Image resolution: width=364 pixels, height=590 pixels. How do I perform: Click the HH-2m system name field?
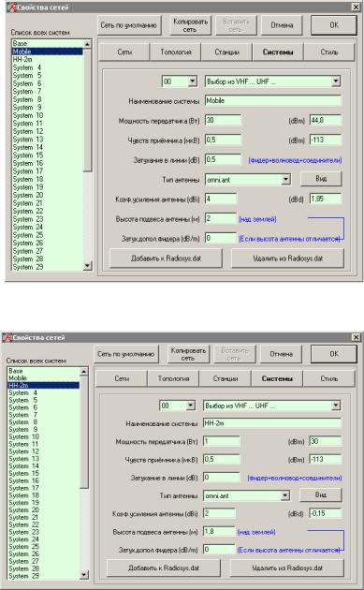click(x=272, y=423)
